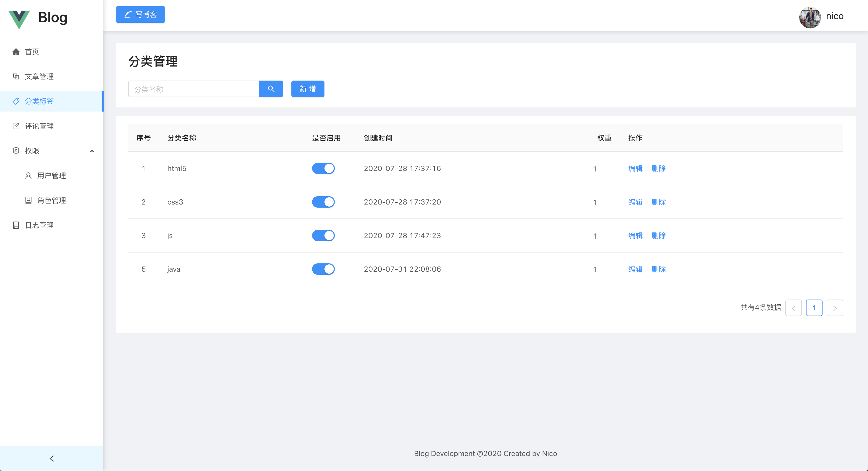Click the 角色管理 role icon

pyautogui.click(x=28, y=200)
